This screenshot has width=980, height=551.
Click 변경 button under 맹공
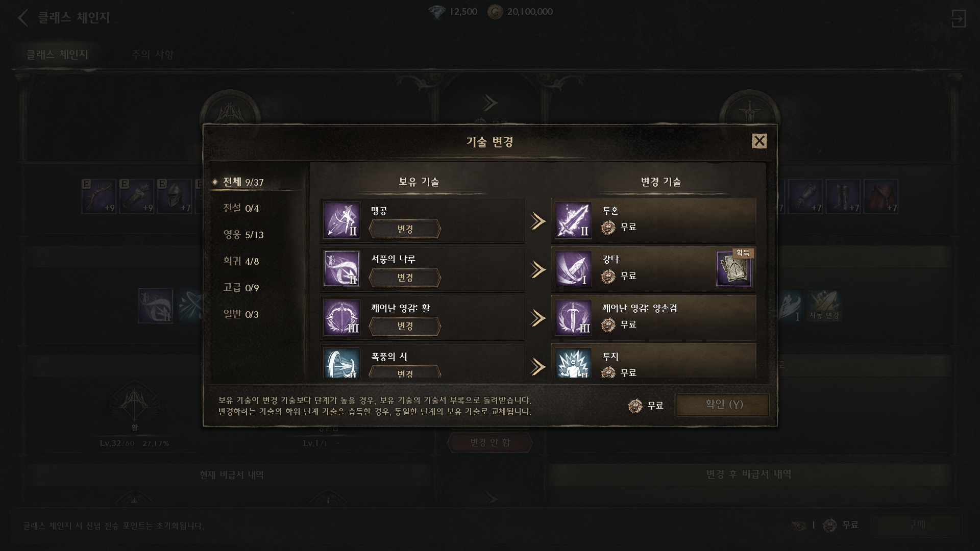(405, 229)
